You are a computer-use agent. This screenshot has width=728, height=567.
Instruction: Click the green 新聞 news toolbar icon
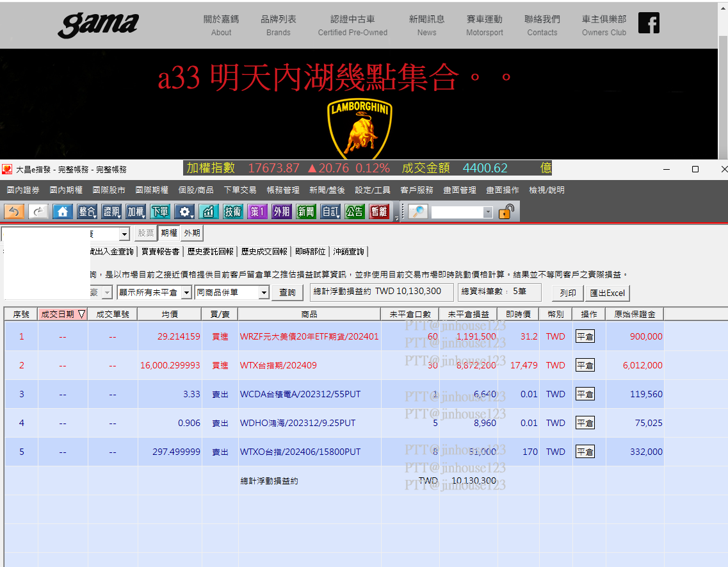click(x=306, y=212)
